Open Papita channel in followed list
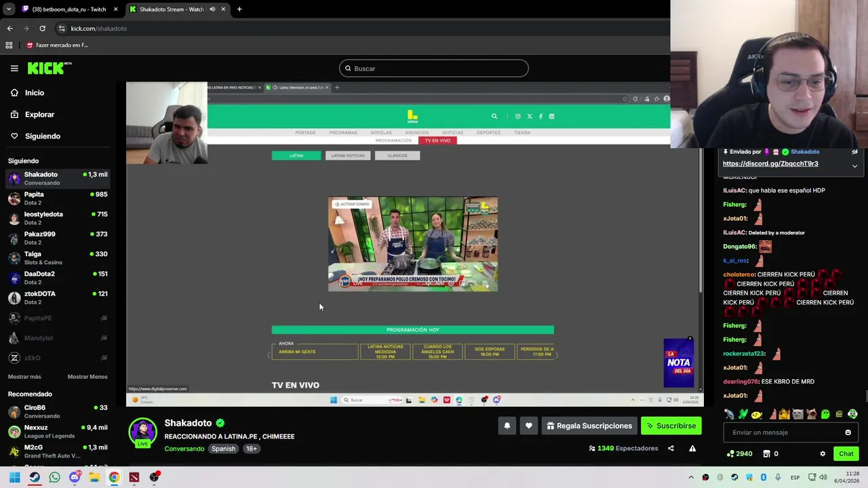Image resolution: width=868 pixels, height=488 pixels. pyautogui.click(x=58, y=198)
